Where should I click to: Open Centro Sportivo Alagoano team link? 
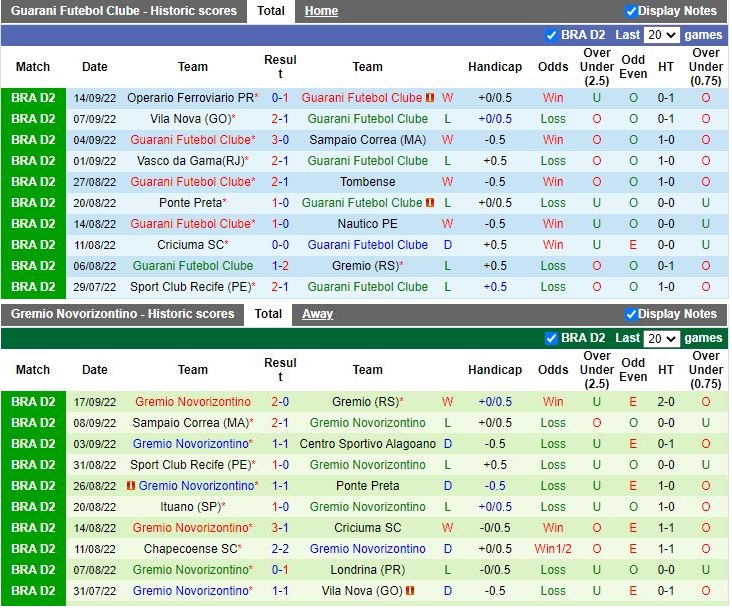pos(367,444)
